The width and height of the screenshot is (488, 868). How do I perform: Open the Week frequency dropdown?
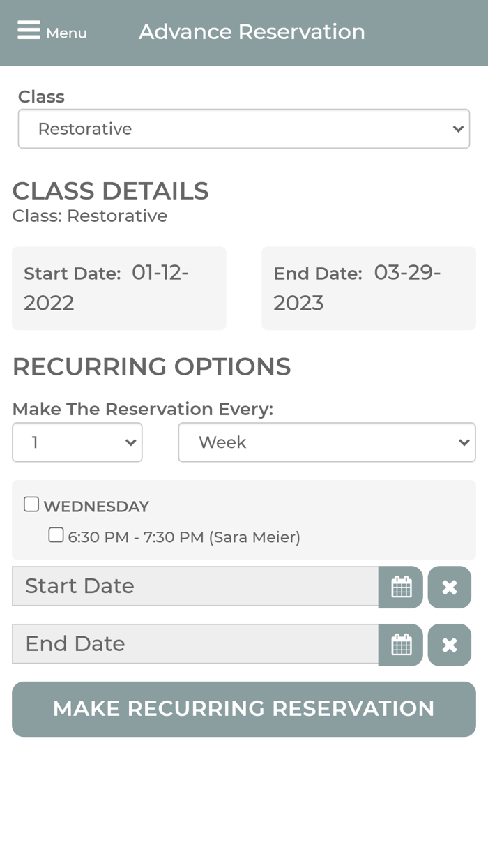pyautogui.click(x=326, y=442)
